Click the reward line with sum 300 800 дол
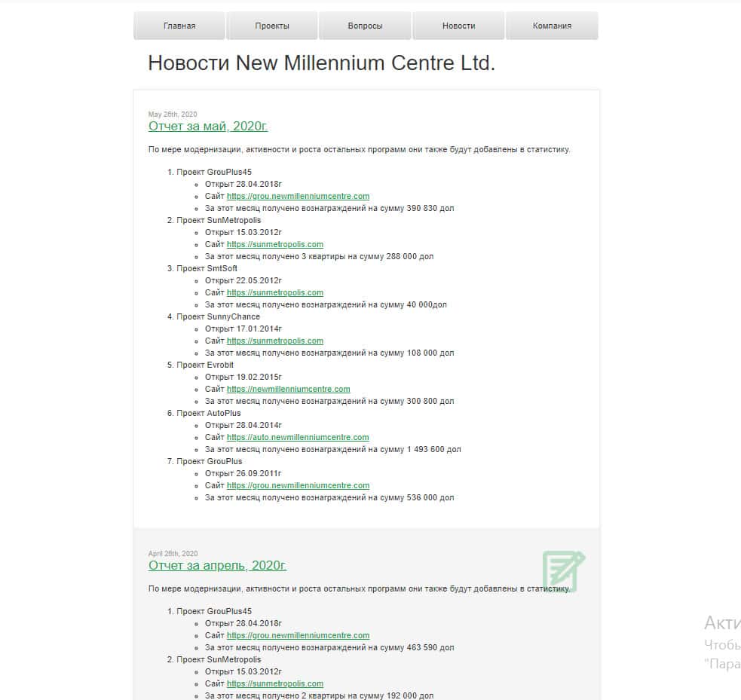The height and width of the screenshot is (700, 741). [329, 401]
